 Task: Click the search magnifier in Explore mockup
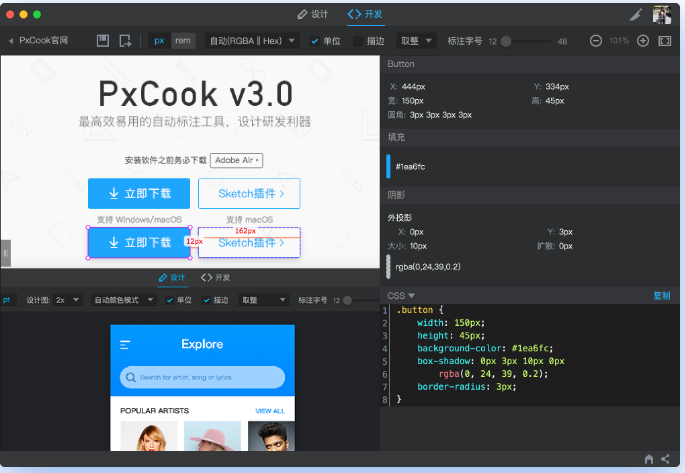131,377
